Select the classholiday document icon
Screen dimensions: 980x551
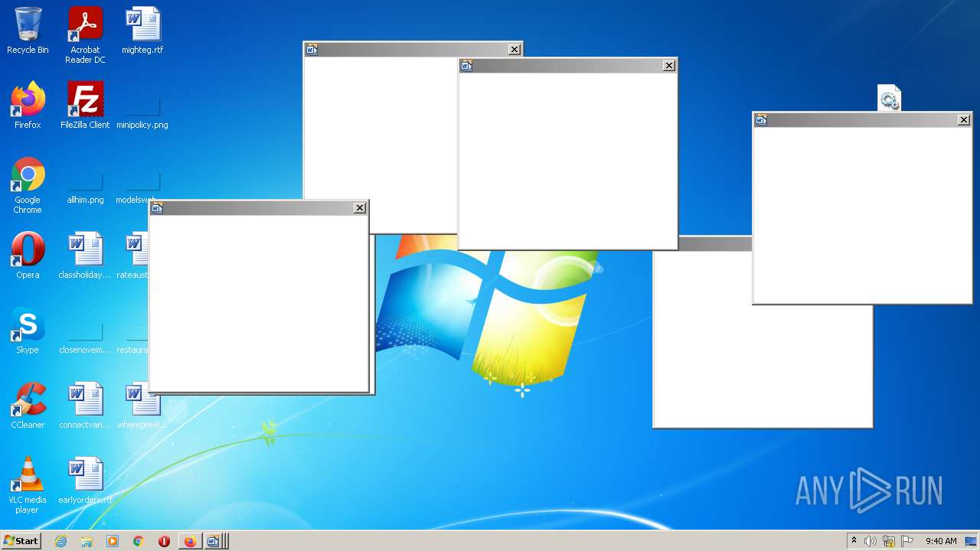point(85,256)
